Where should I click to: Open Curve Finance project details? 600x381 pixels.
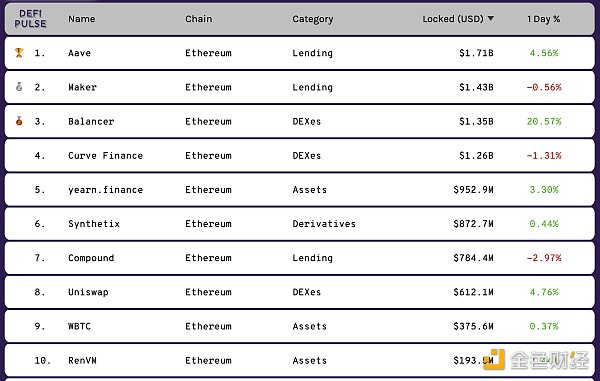tap(105, 156)
